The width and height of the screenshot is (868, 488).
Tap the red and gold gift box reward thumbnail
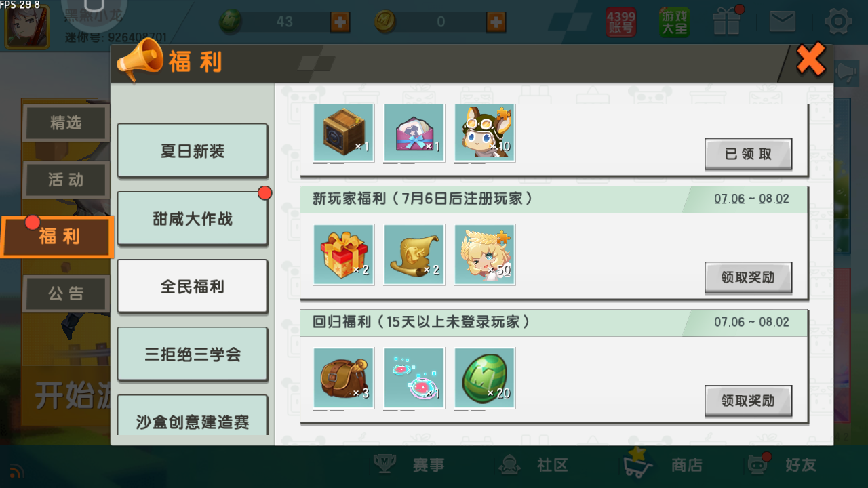click(344, 254)
